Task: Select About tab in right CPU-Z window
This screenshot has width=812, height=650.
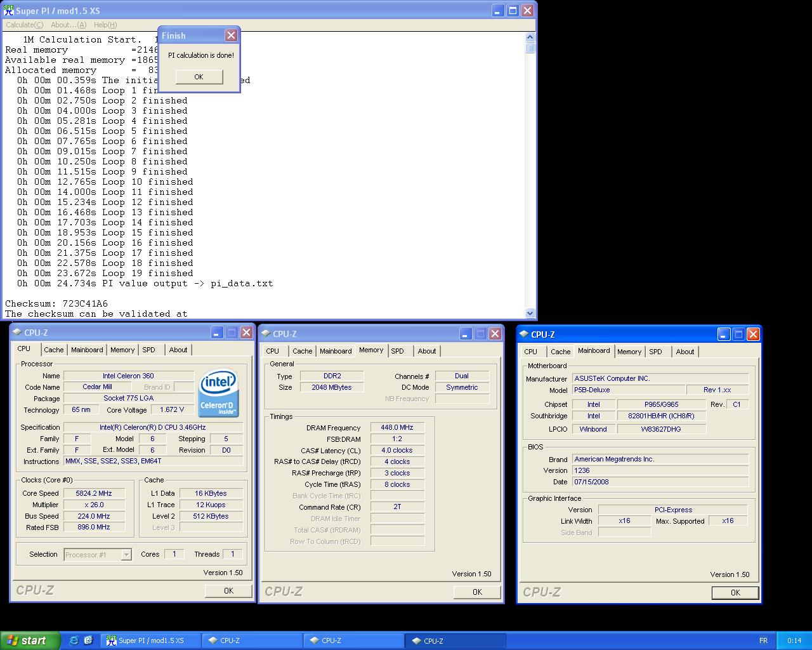Action: coord(685,352)
